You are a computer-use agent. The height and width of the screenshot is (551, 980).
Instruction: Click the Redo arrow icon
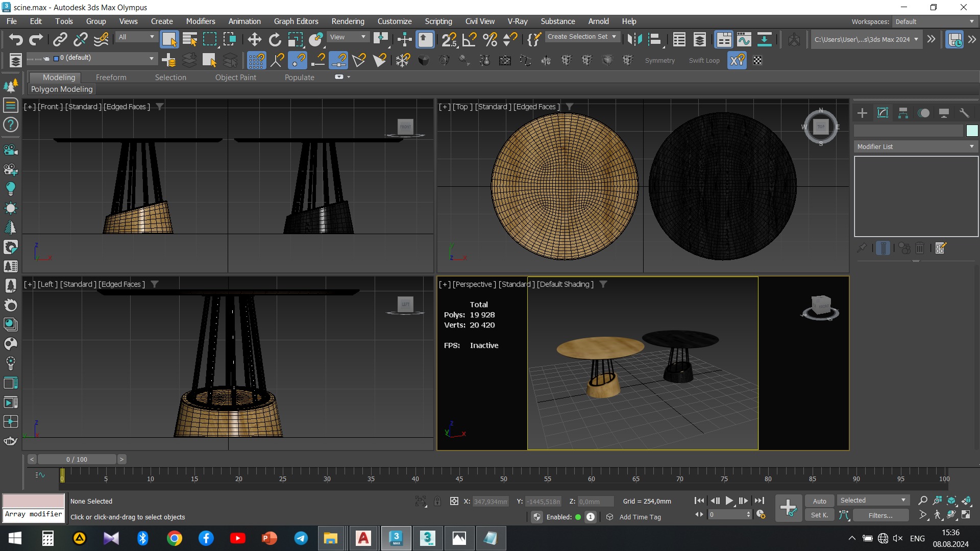[36, 39]
